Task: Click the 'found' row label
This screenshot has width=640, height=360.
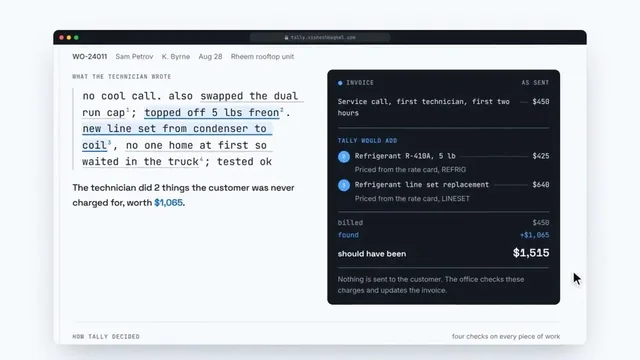Action: point(348,235)
